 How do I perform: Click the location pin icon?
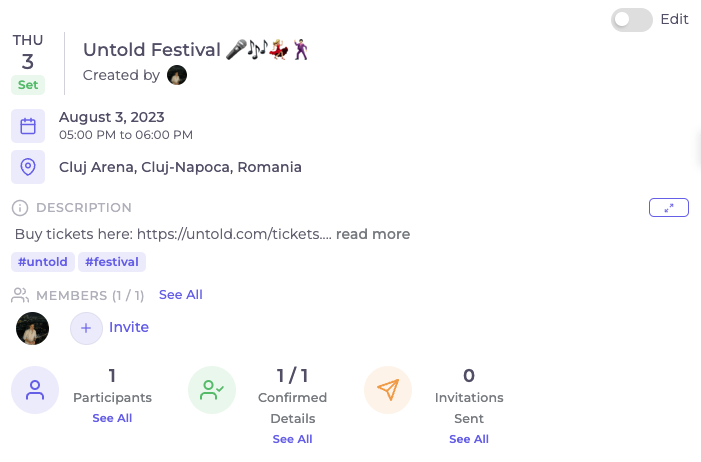tap(28, 167)
